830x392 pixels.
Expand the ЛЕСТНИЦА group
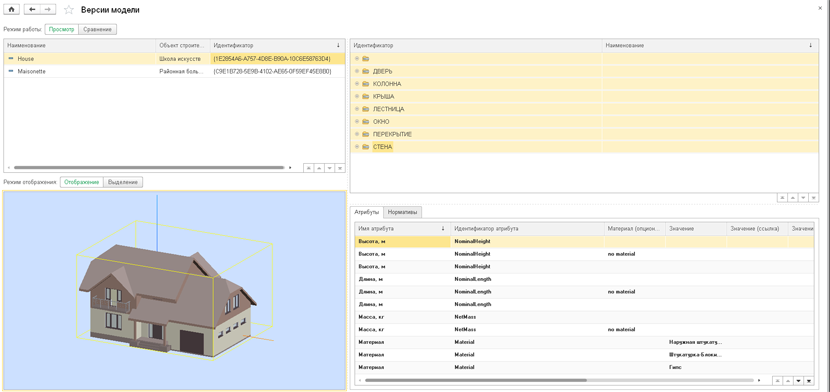[x=357, y=109]
